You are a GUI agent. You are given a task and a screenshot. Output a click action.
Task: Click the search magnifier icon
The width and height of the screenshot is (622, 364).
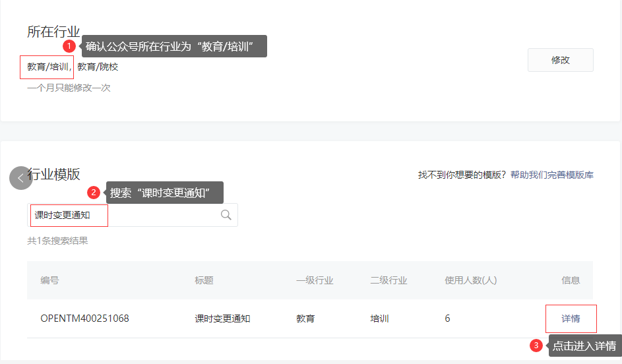click(226, 215)
